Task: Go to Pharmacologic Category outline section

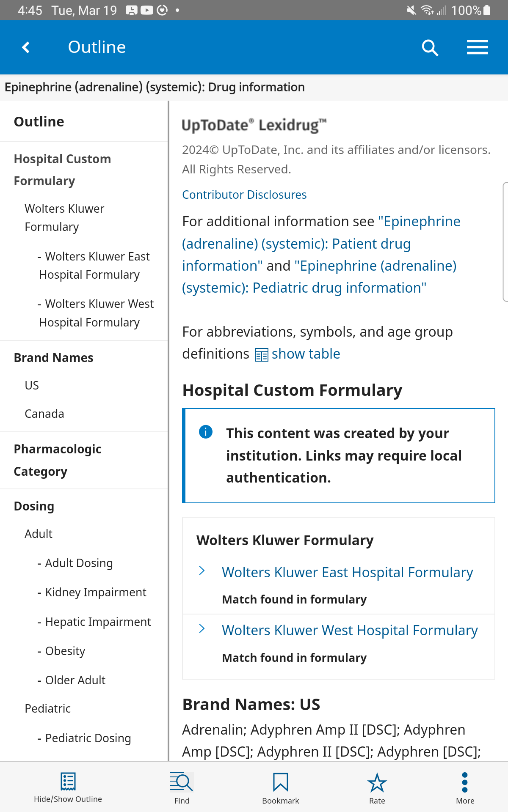Action: [57, 460]
